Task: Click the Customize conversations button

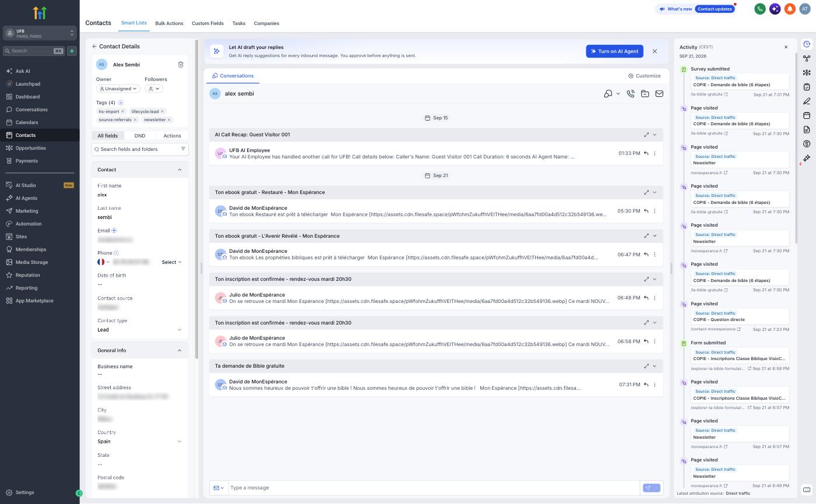Action: (644, 76)
